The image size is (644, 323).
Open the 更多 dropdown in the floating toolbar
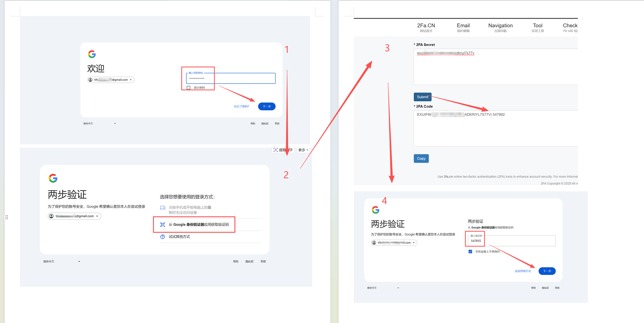coord(303,150)
